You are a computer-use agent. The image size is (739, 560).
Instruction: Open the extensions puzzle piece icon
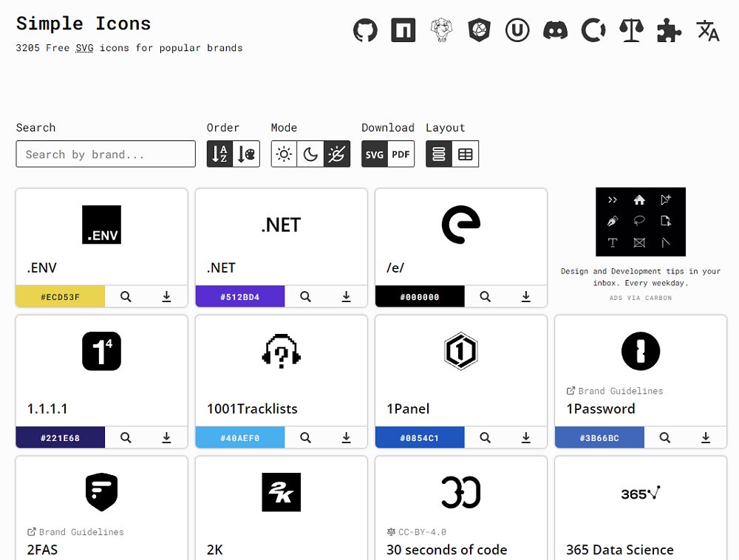click(x=670, y=30)
